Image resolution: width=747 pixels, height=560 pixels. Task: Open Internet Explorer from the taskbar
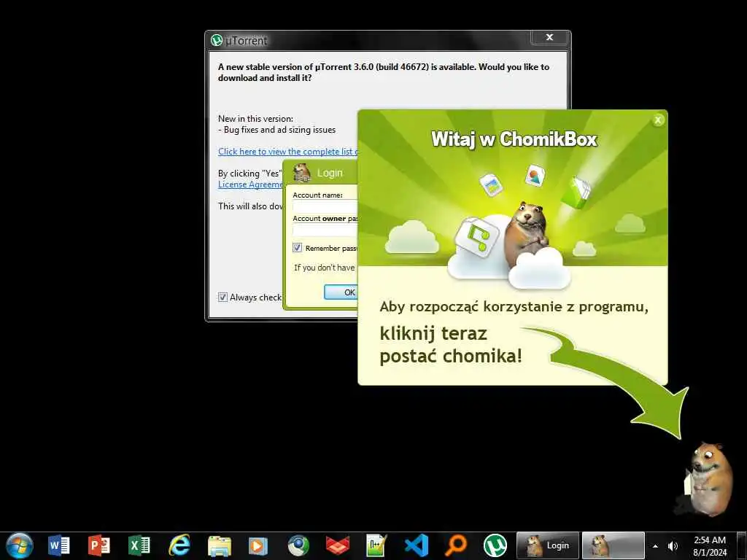pyautogui.click(x=179, y=545)
